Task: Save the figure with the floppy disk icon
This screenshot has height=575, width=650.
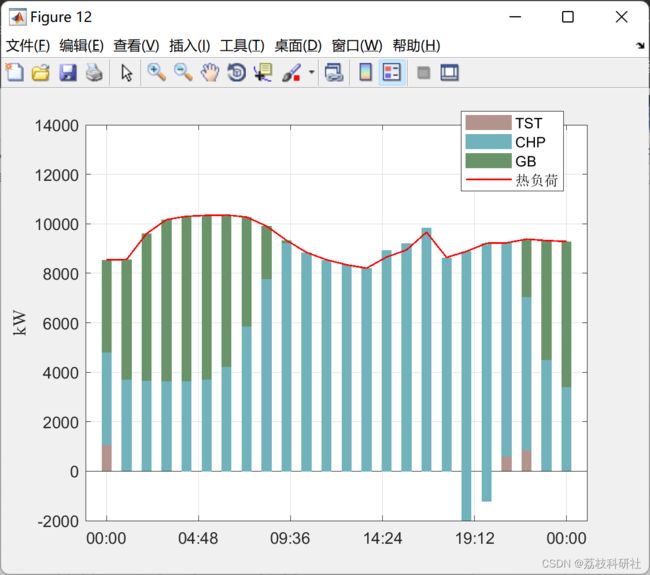Action: [x=68, y=73]
